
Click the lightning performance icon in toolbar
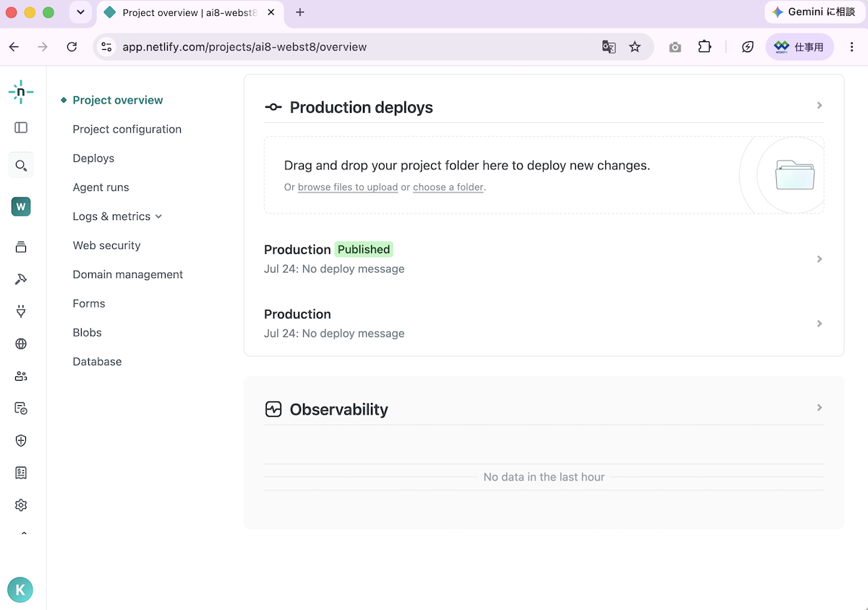pos(748,47)
